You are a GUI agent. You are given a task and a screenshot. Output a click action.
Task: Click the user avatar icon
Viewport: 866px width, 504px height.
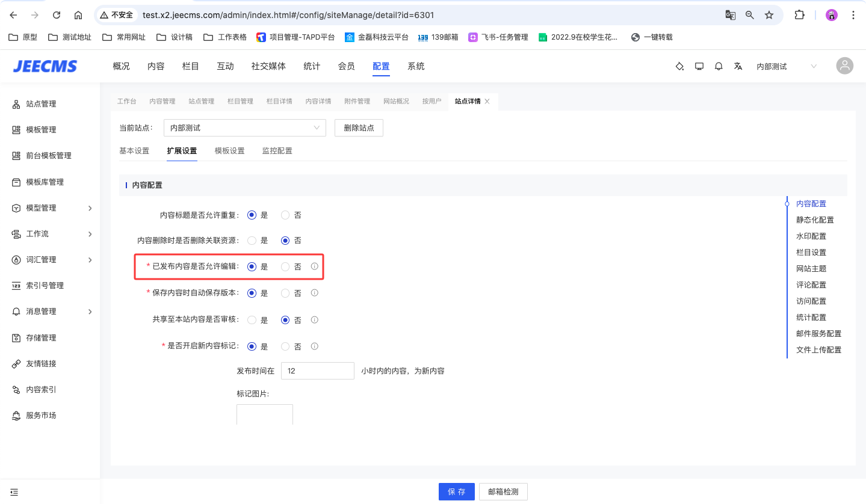tap(845, 66)
